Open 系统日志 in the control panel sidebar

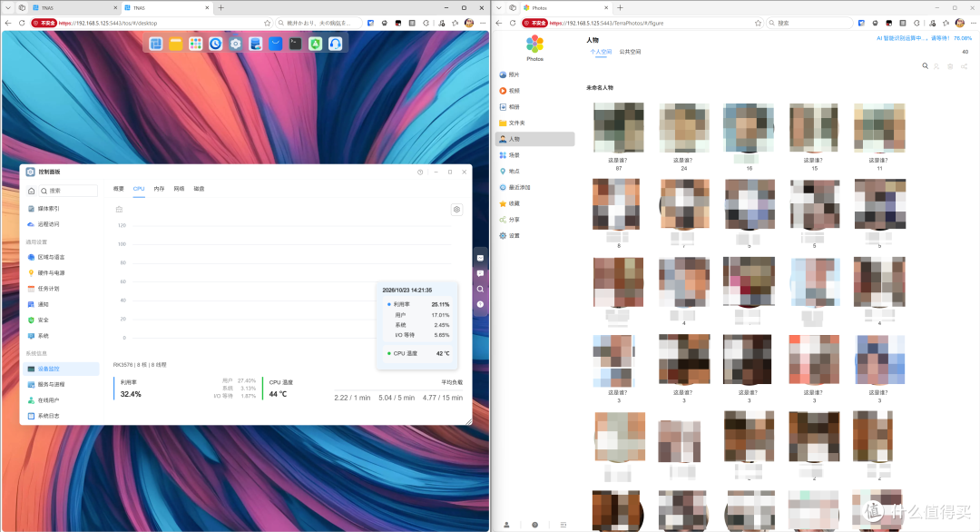(x=62, y=416)
